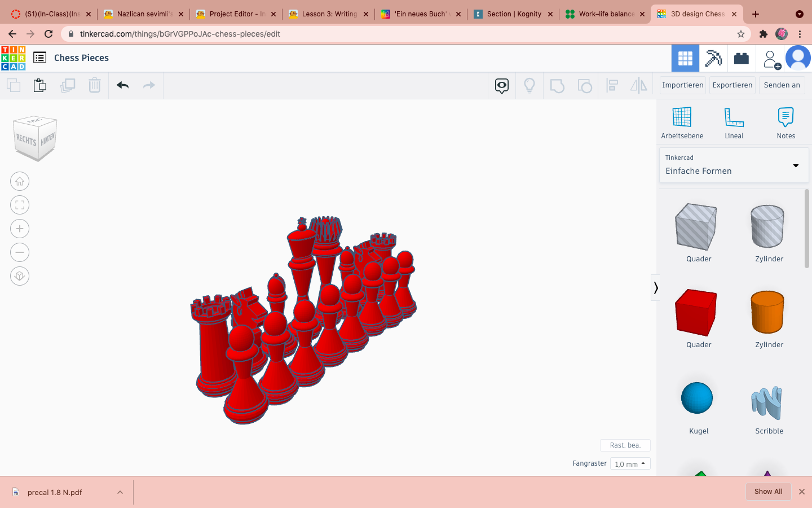Invite a collaborator with add-person icon
The width and height of the screenshot is (812, 508).
coord(771,59)
